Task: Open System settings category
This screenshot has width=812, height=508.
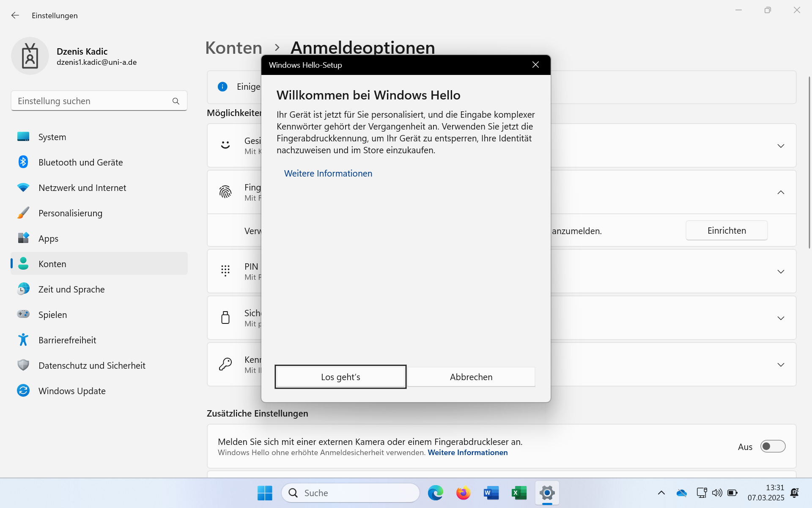Action: [x=99, y=137]
